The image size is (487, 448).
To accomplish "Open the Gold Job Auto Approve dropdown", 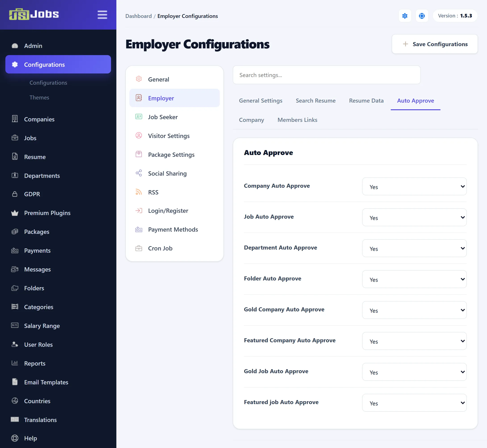I will (x=414, y=372).
